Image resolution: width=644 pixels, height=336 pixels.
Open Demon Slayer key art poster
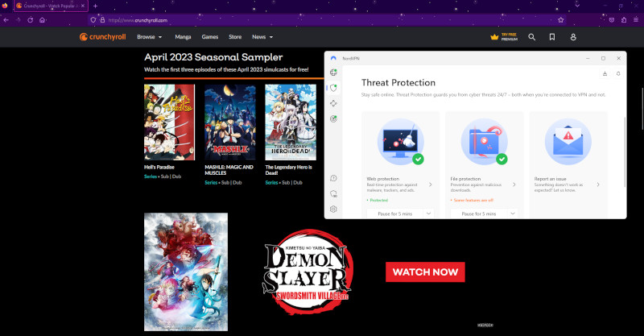pos(186,272)
